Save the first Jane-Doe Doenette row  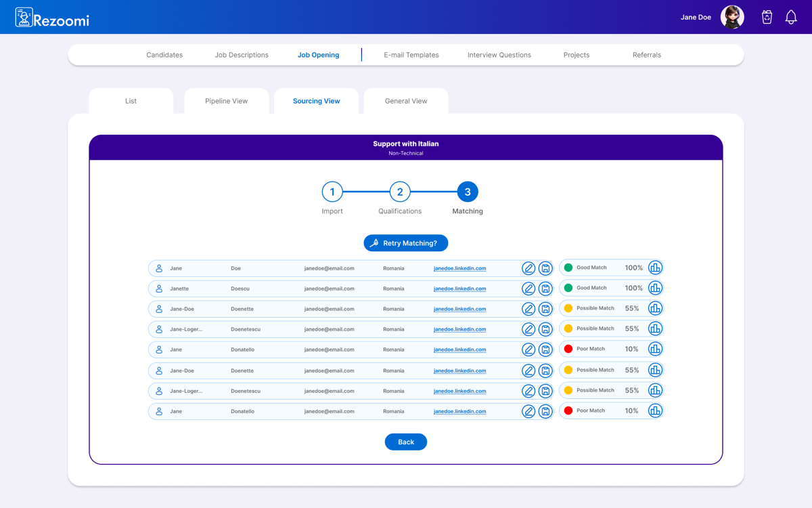click(545, 309)
